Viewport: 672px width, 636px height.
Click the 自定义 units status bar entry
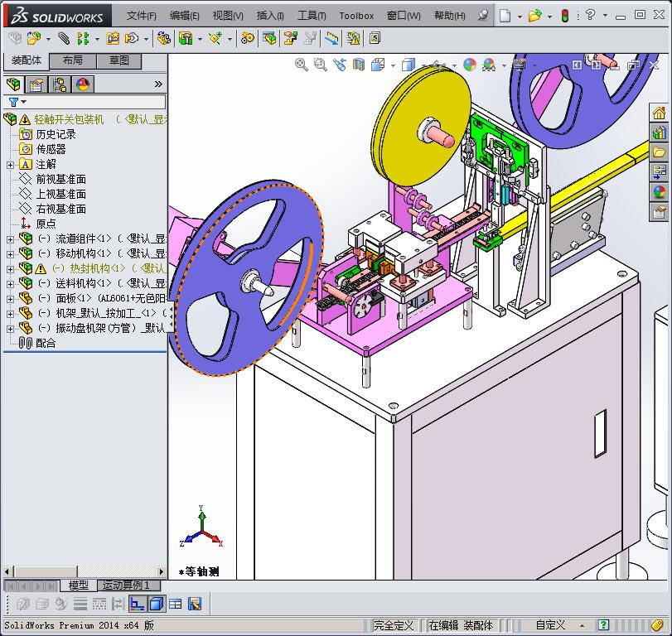(x=551, y=625)
